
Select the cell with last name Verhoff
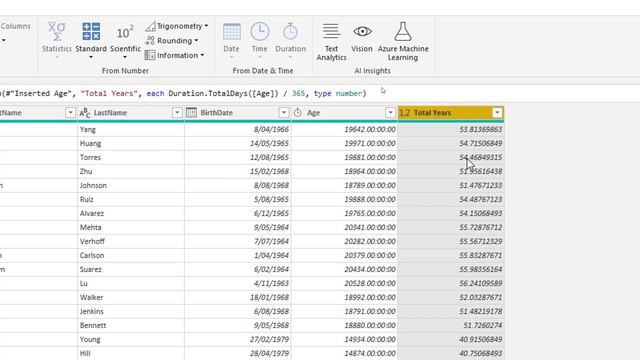pos(131,241)
